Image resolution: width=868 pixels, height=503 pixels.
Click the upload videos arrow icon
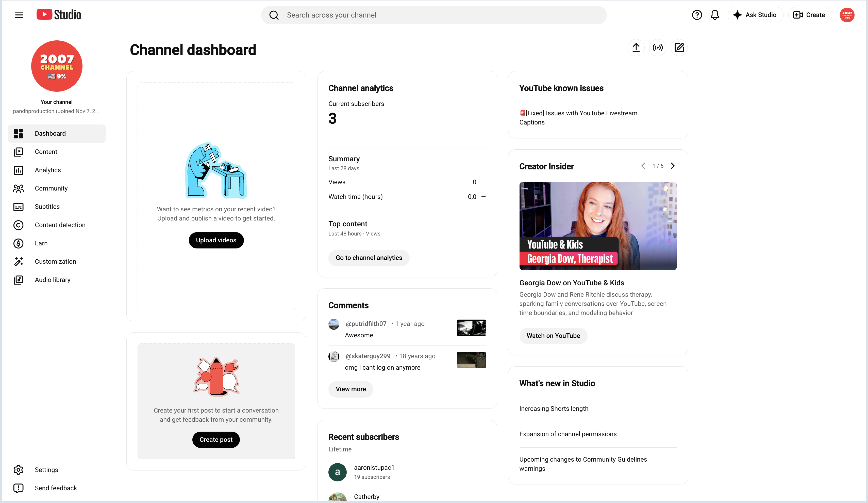coord(636,48)
